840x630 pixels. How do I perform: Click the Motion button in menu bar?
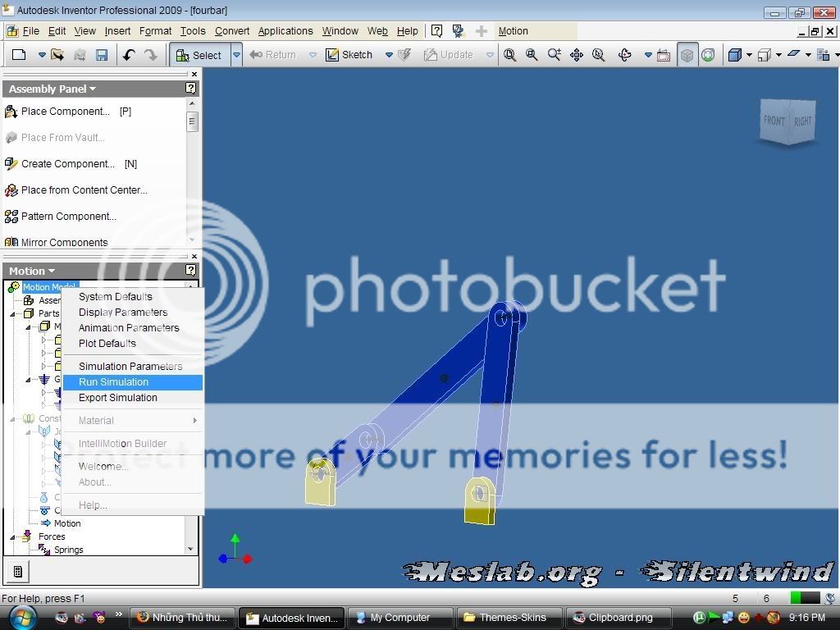[514, 31]
